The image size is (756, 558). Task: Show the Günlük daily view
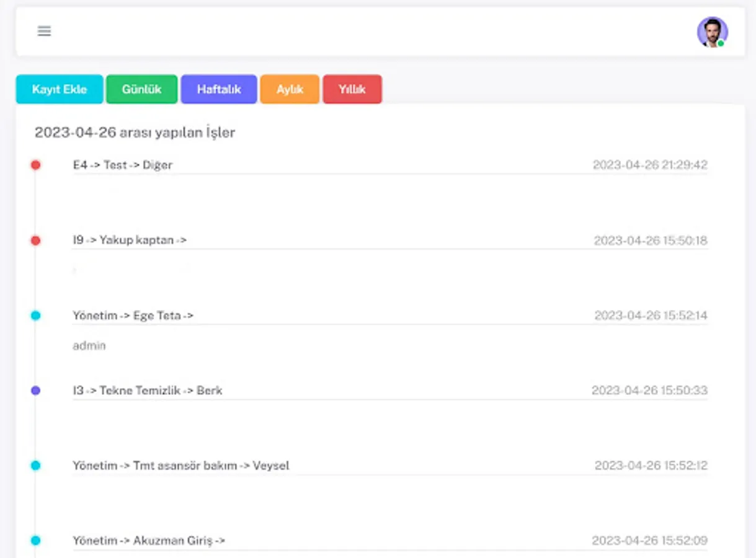click(141, 89)
